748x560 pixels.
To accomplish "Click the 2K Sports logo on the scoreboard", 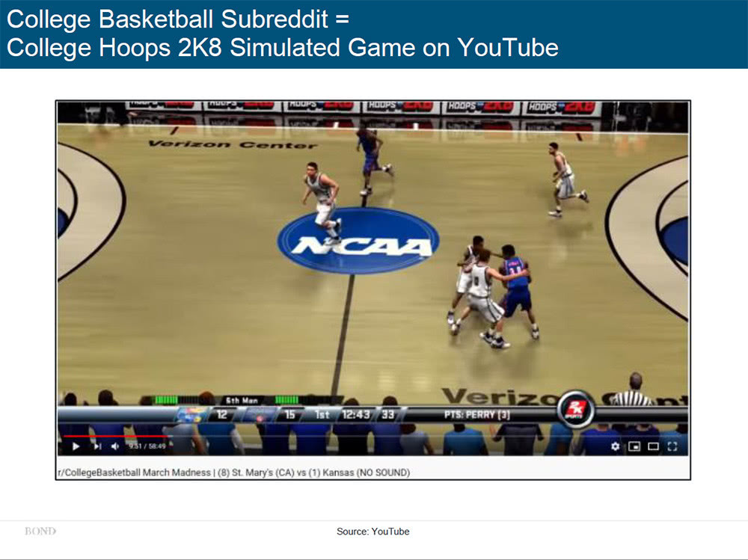I will [576, 409].
